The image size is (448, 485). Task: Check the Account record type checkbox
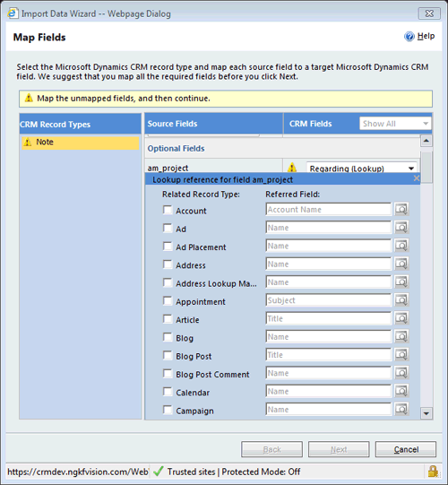[168, 210]
